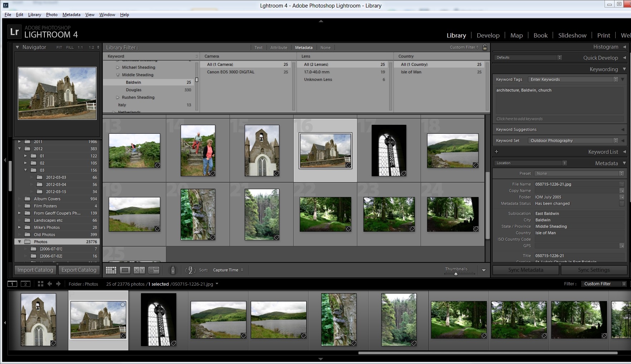
Task: Open the Metadata menu in menu bar
Action: click(x=71, y=15)
